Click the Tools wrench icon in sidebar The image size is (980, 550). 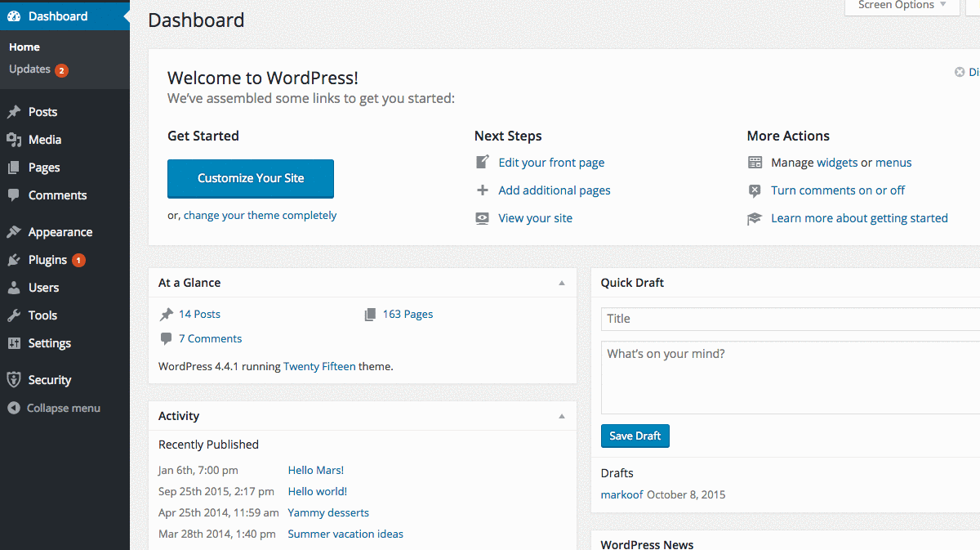[x=14, y=315]
